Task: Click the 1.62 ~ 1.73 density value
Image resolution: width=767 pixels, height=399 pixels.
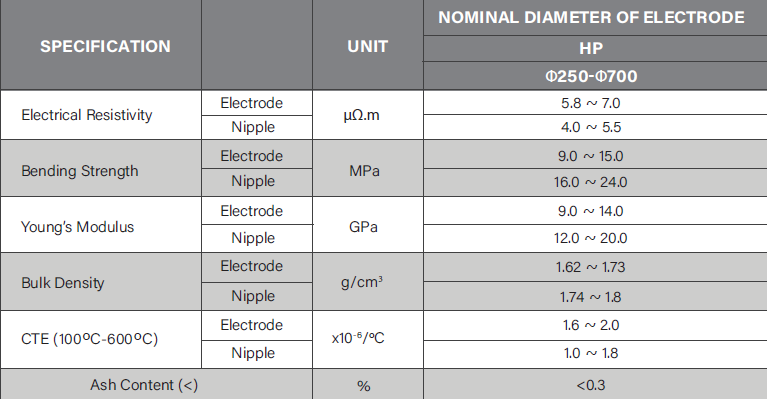Action: coord(590,267)
